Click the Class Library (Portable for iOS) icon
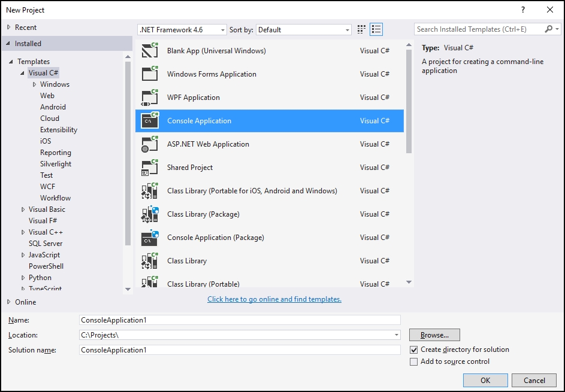Screen dimensions: 565x392 point(150,191)
